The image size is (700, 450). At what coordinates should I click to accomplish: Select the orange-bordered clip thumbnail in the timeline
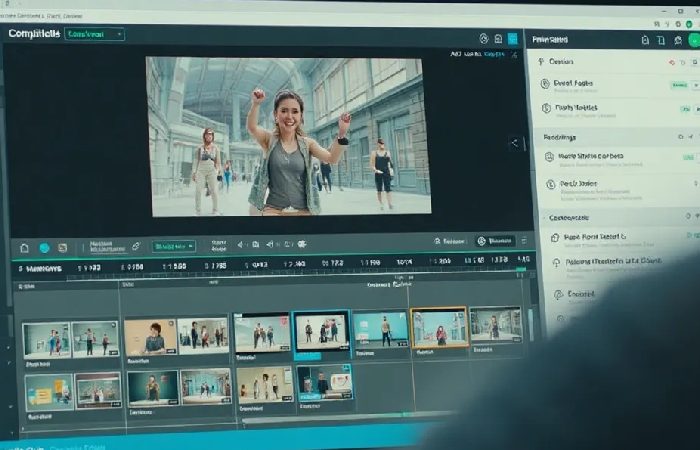click(439, 328)
